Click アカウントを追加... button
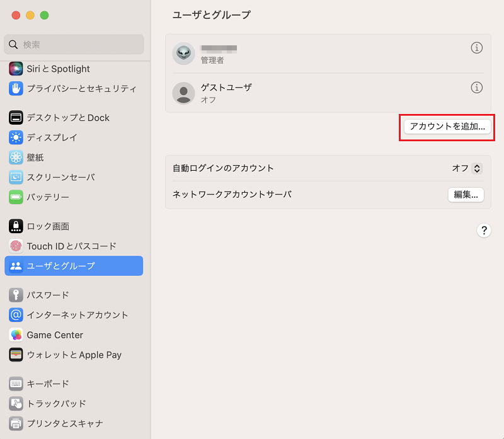 pyautogui.click(x=447, y=127)
